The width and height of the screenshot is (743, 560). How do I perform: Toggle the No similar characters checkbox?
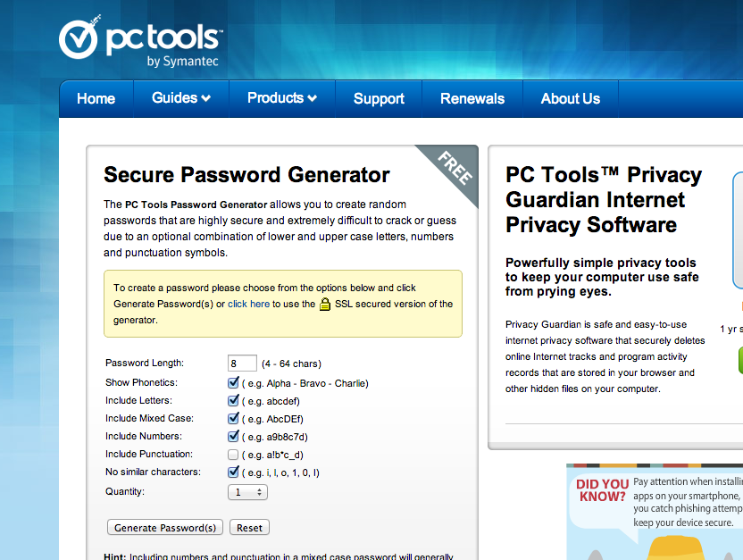tap(234, 472)
